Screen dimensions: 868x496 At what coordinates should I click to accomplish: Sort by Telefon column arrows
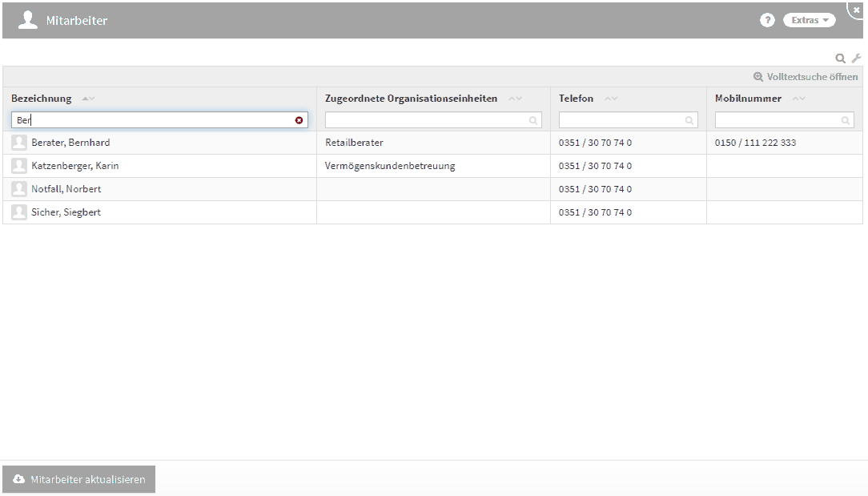pos(611,99)
